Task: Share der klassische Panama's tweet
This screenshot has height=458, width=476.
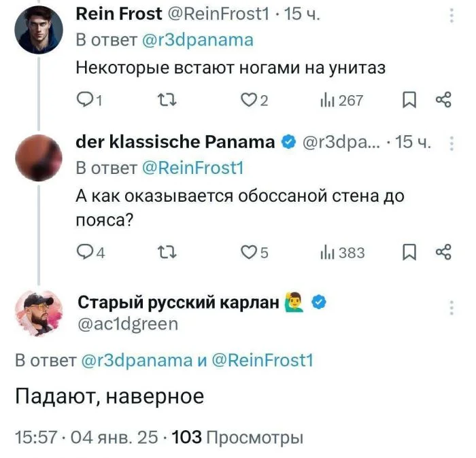Action: click(443, 253)
